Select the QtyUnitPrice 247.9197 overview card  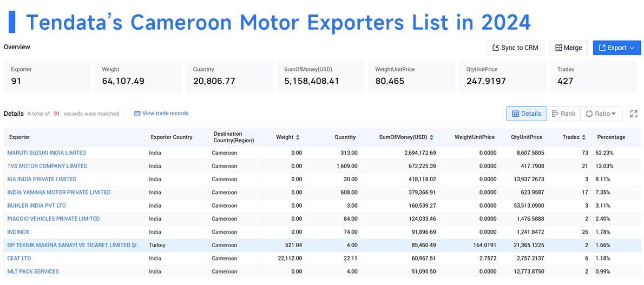503,76
